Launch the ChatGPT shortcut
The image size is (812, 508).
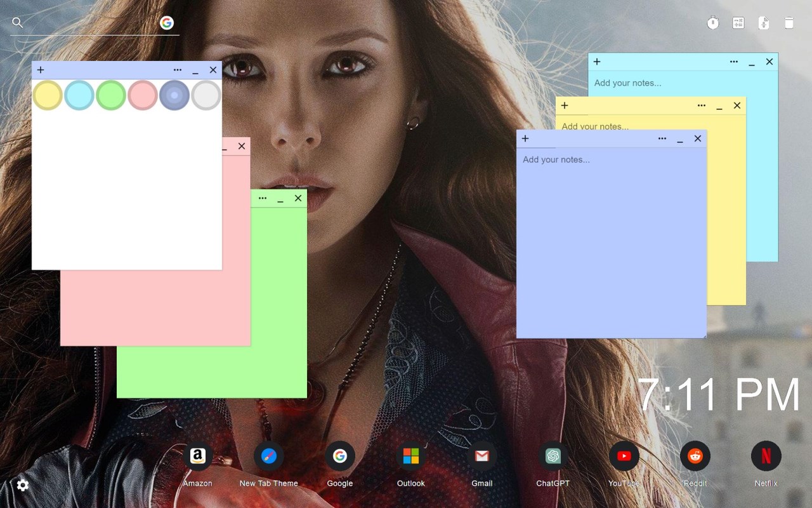(x=553, y=456)
